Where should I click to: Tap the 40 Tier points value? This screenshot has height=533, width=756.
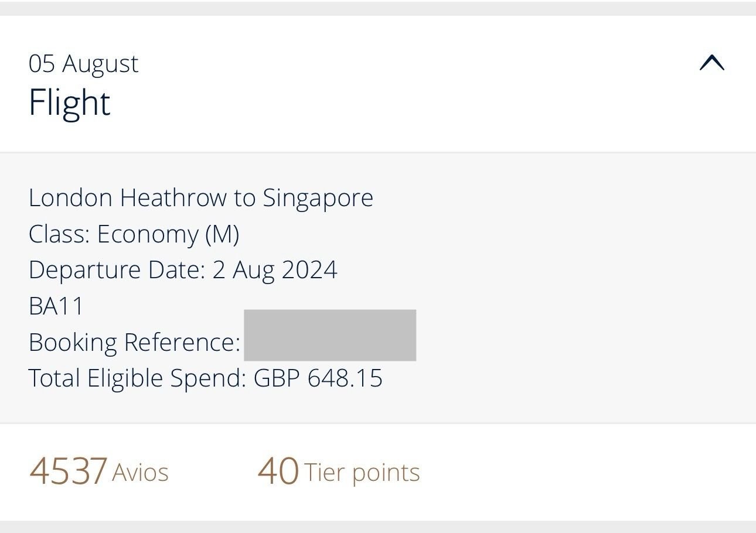coord(278,472)
